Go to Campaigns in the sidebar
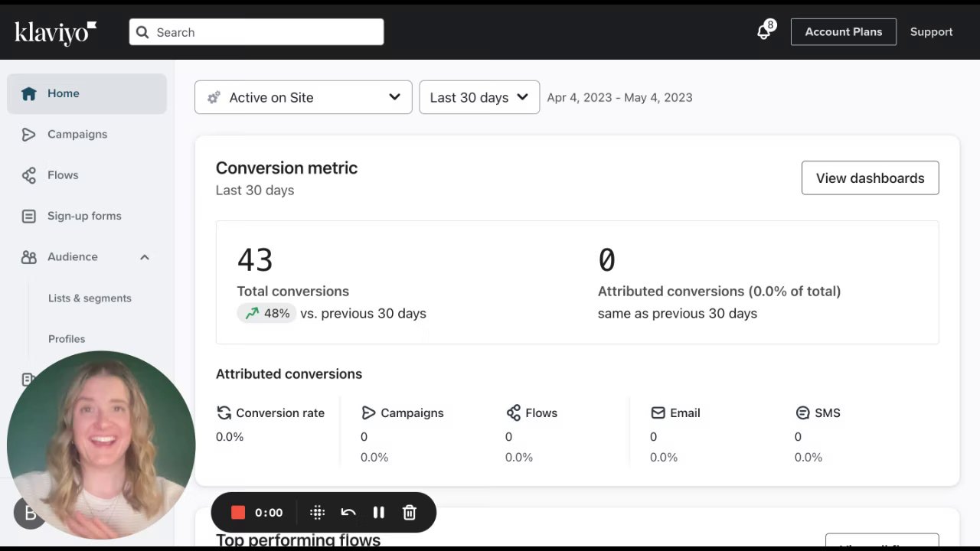The image size is (980, 551). [x=77, y=134]
